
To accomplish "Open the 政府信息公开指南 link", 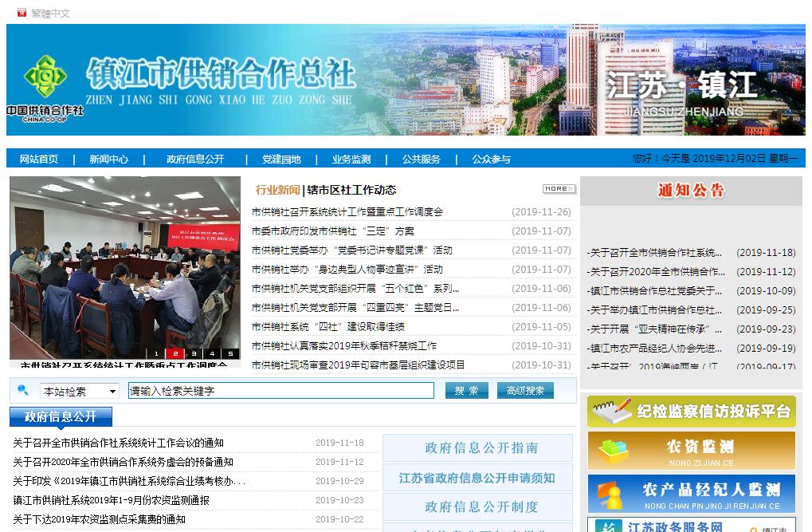I will coord(477,448).
